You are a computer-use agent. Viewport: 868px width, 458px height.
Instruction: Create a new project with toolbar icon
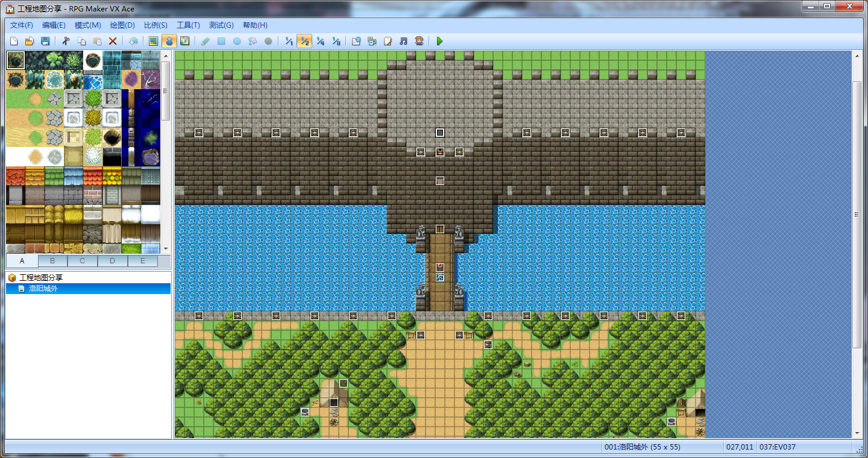(x=13, y=41)
